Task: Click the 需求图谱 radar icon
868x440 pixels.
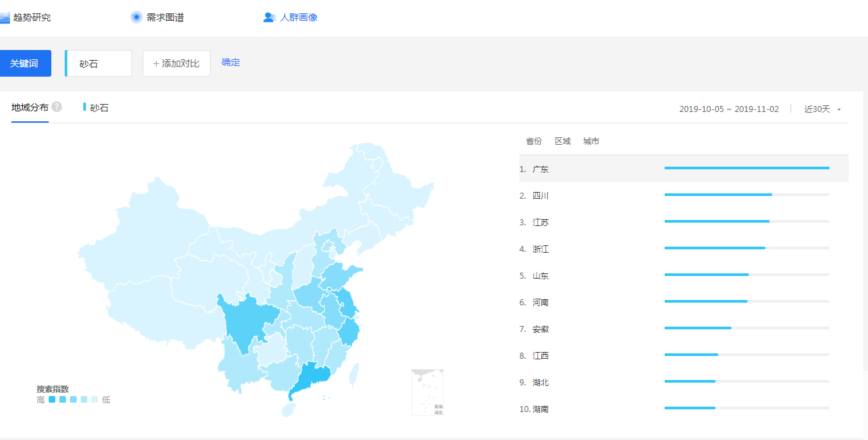Action: (137, 17)
